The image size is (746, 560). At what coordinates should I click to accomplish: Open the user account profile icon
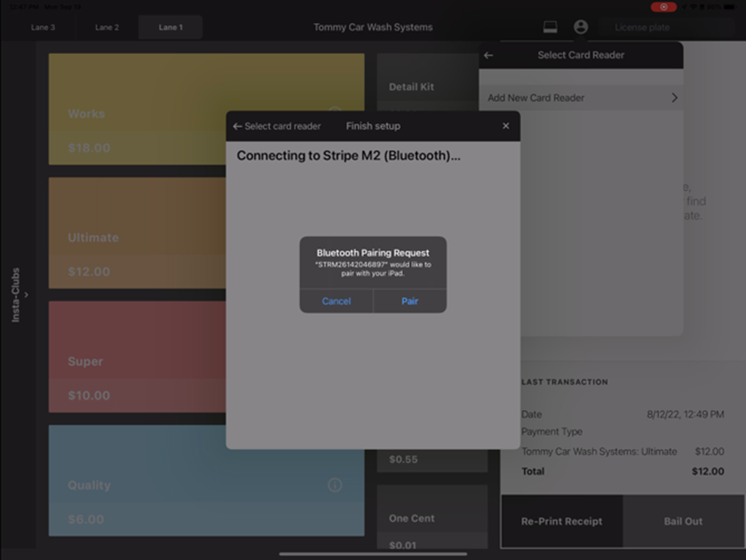pos(581,28)
